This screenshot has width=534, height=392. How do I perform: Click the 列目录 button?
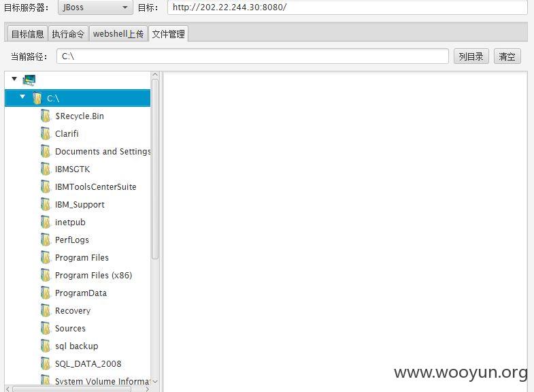(x=471, y=56)
